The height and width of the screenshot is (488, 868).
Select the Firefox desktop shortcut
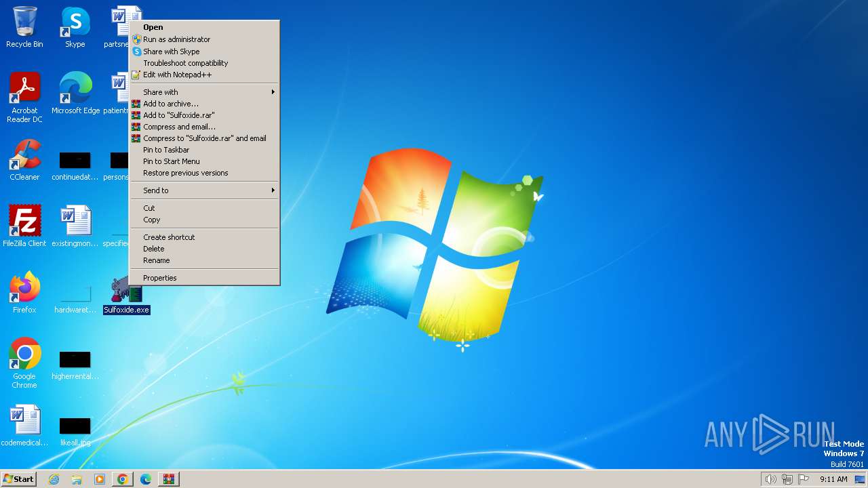24,293
